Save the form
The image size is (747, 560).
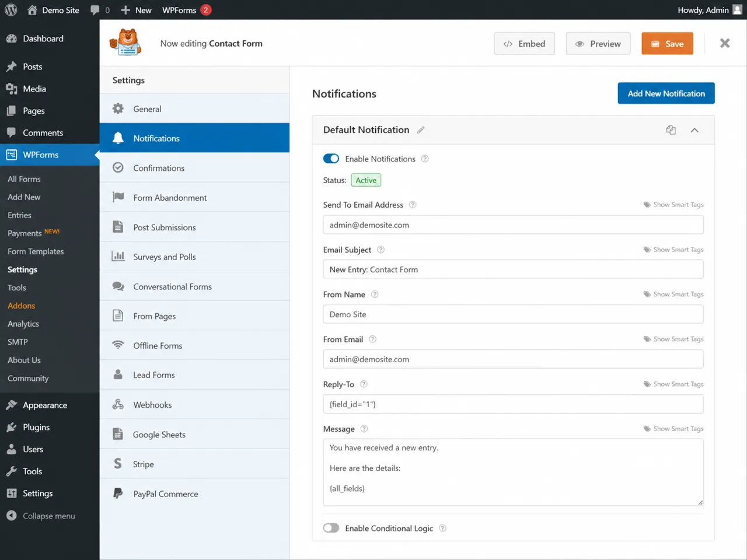click(667, 44)
